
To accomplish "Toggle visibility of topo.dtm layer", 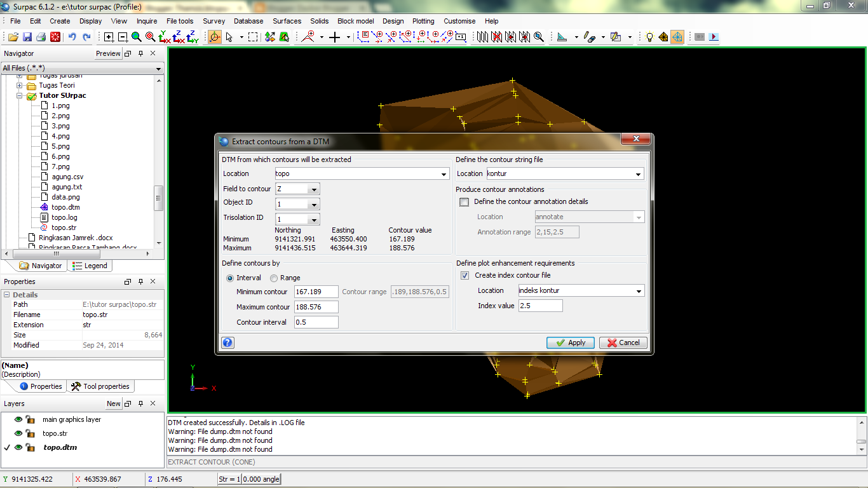I will point(18,447).
